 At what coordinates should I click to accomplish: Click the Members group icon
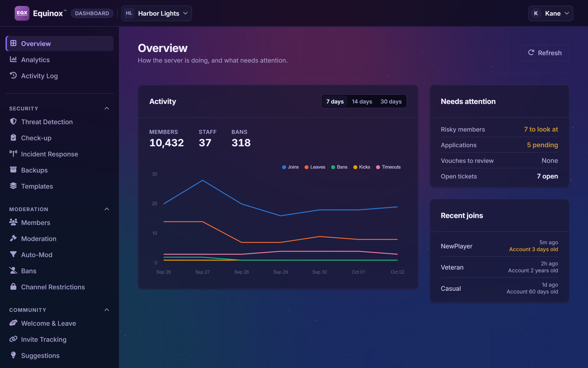click(x=13, y=222)
